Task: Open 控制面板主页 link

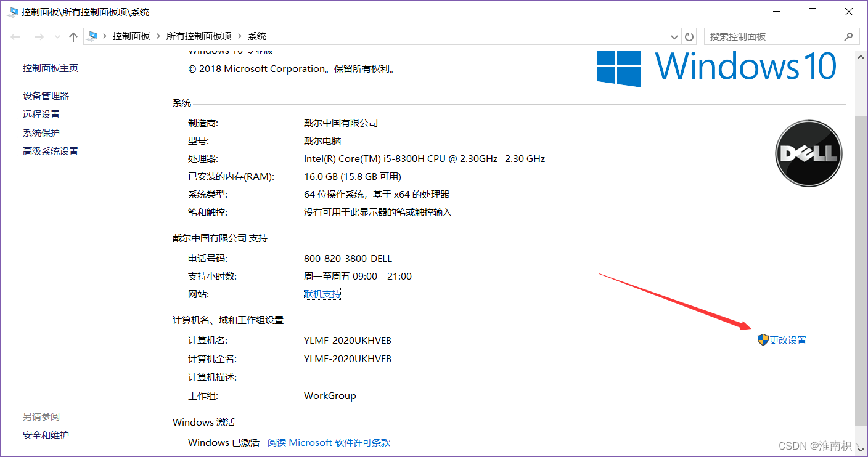Action: pos(51,68)
